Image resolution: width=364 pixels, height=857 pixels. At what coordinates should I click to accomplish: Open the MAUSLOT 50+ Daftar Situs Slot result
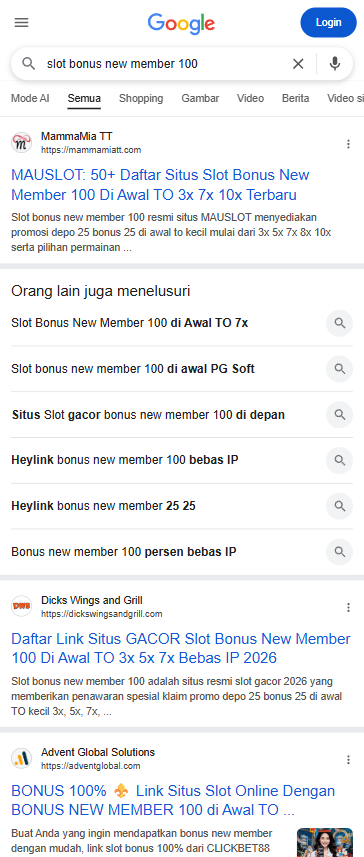[x=160, y=185]
